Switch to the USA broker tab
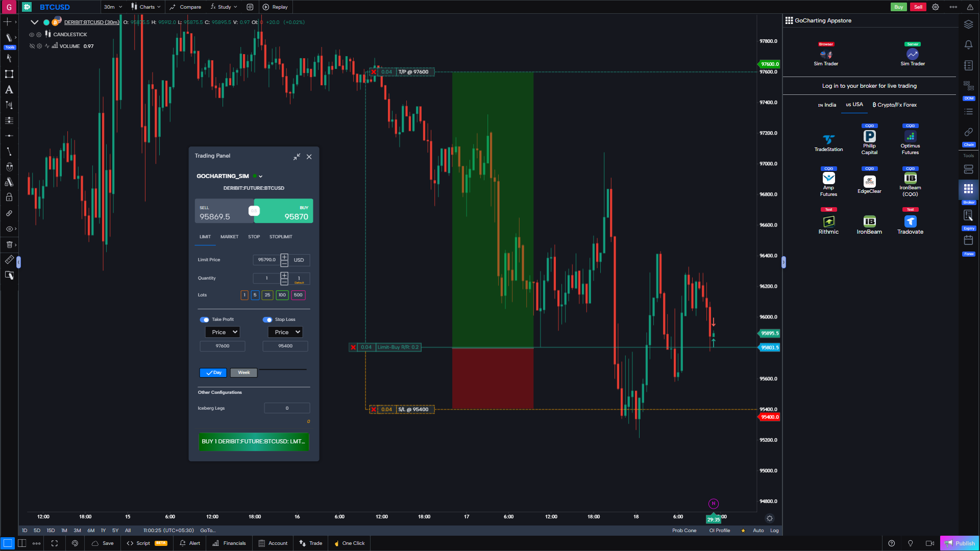The height and width of the screenshot is (551, 980). 854,105
